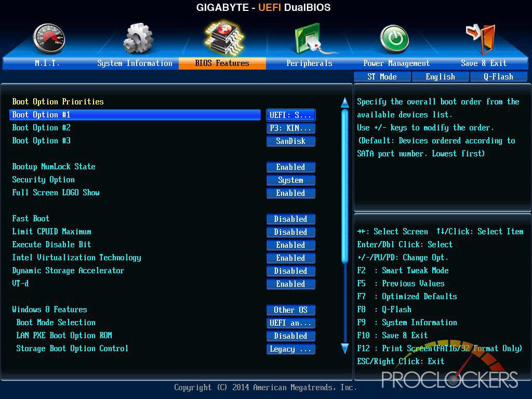532x399 pixels.
Task: Click the BIOS Features chip icon
Action: (223, 37)
